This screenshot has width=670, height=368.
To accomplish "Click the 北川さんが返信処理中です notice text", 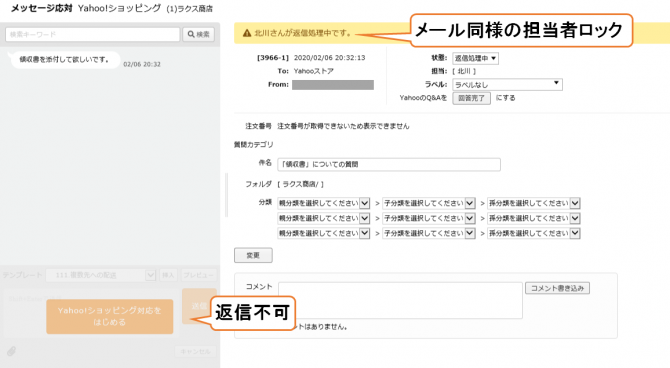I will (x=303, y=33).
